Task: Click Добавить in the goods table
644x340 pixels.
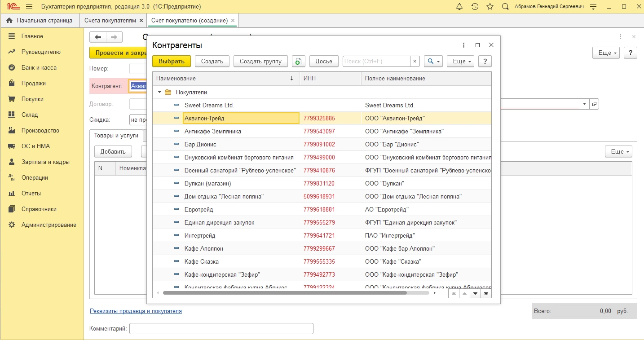Action: (113, 151)
